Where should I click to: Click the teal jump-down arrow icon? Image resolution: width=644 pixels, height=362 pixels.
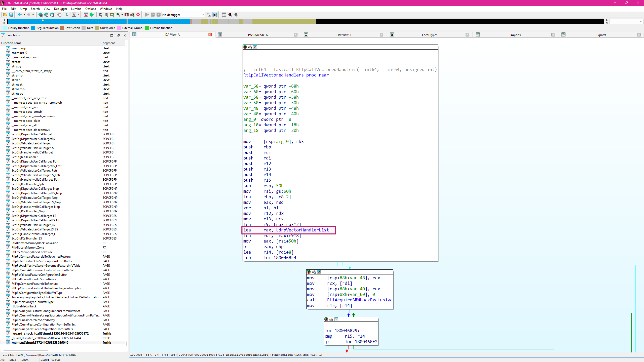point(66,15)
